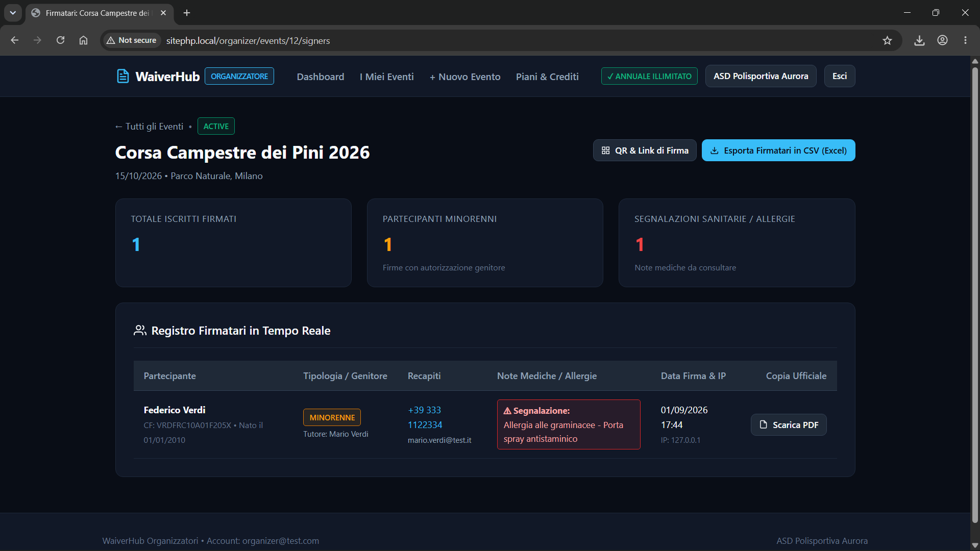Click the browser forward arrow
Screen dimensions: 980x551
37,40
